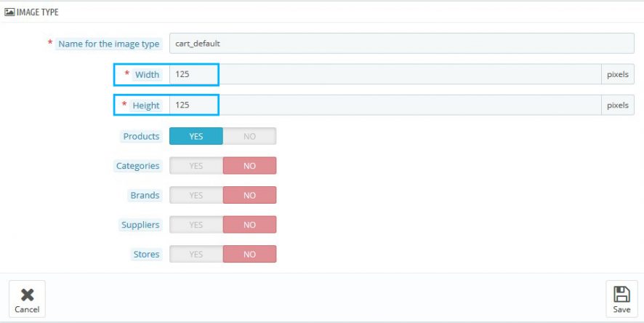Viewport: 644px width, 323px height.
Task: Switch Suppliers to YES
Action: (x=196, y=225)
